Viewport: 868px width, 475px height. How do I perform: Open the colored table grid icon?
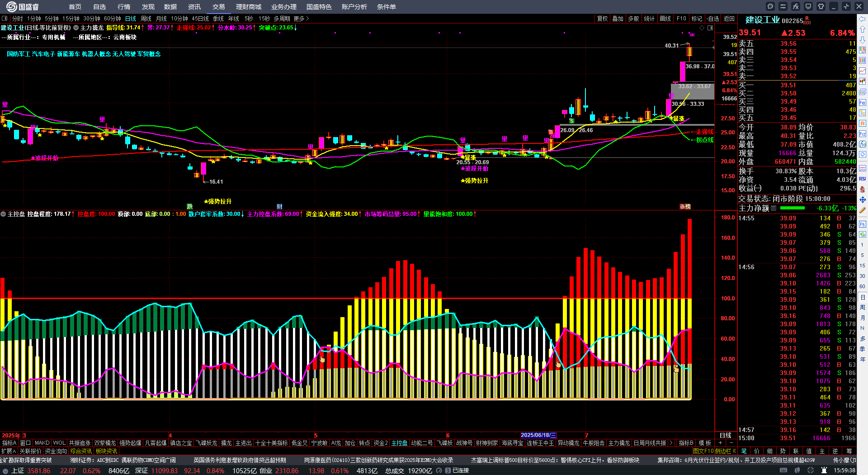coord(863,61)
